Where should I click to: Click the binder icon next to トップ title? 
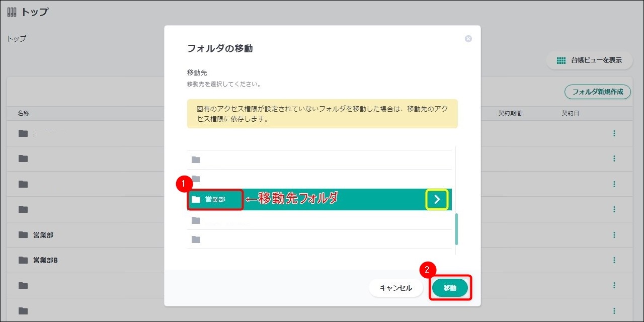(x=12, y=12)
